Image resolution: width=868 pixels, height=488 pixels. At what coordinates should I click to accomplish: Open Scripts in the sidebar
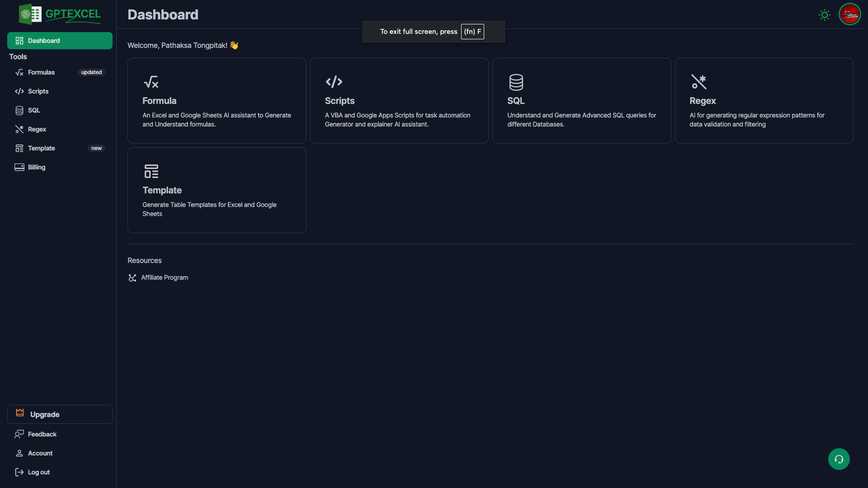[x=38, y=91]
